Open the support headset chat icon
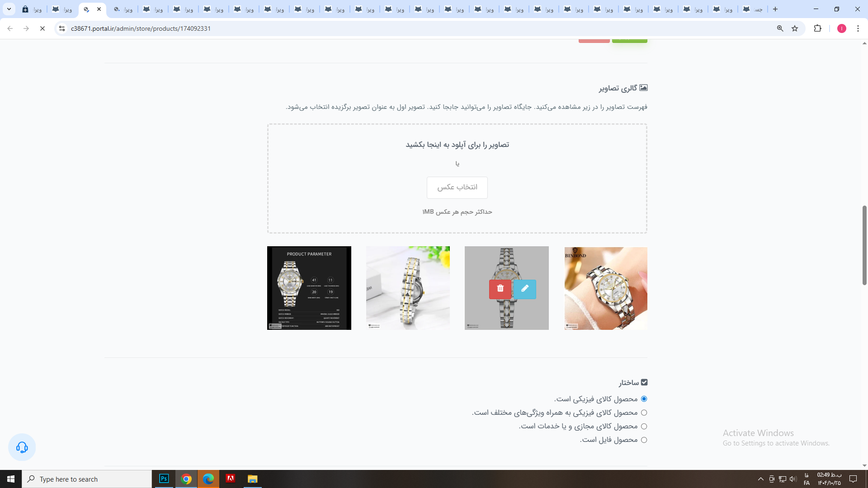The height and width of the screenshot is (488, 868). point(22,447)
